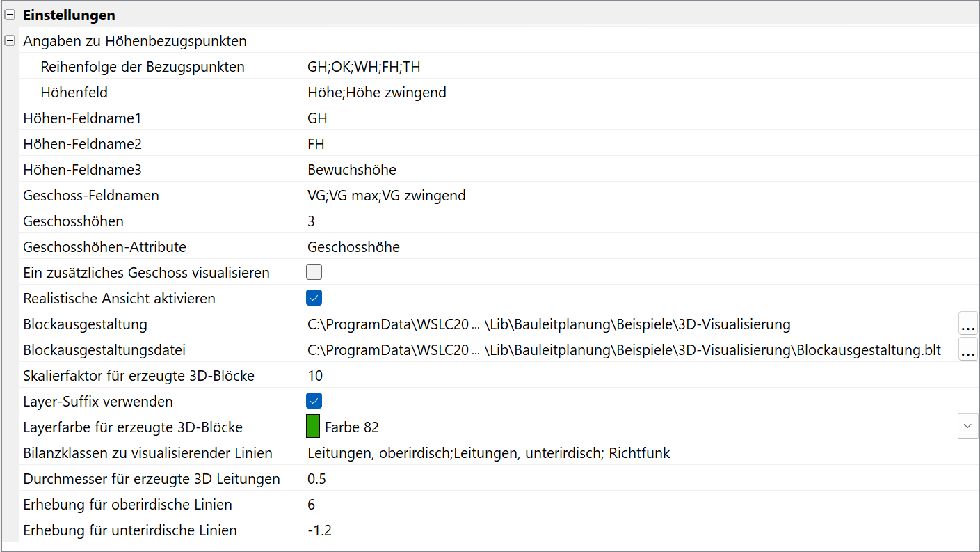Select Reihenfolge der Bezugspunkten row
Image resolution: width=980 pixels, height=552 pixels.
click(x=143, y=67)
